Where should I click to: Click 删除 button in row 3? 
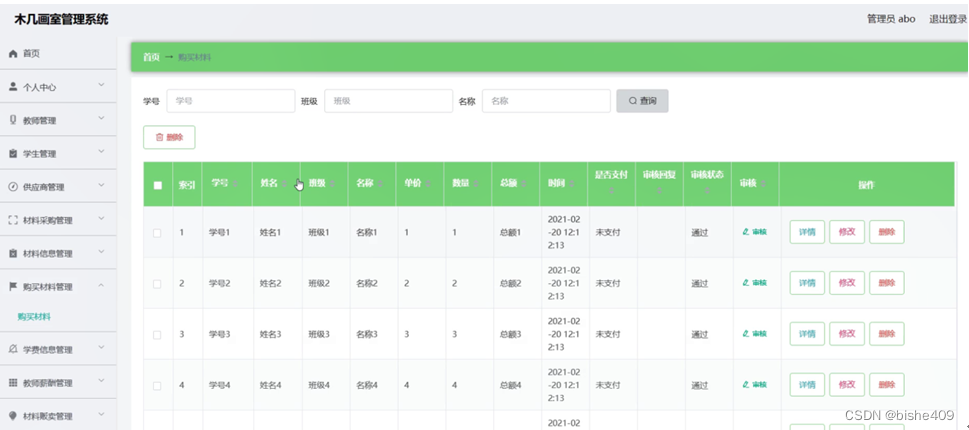887,334
